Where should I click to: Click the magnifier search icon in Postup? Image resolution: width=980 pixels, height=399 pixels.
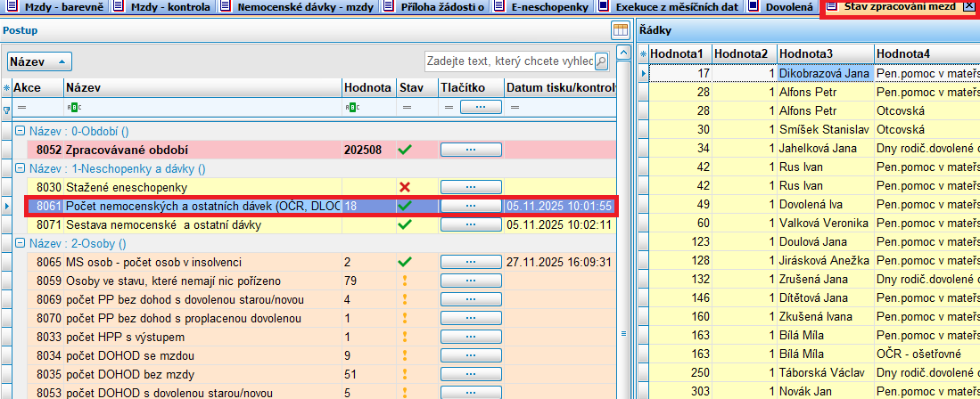pyautogui.click(x=602, y=61)
